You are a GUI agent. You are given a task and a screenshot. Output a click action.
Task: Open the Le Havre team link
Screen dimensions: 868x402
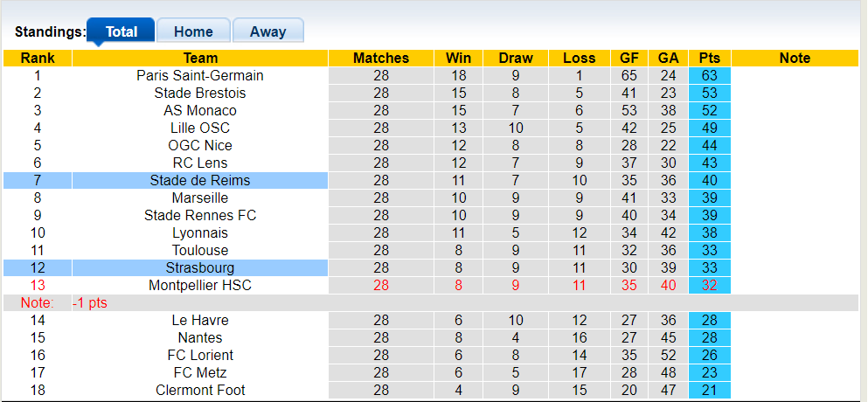pos(200,321)
